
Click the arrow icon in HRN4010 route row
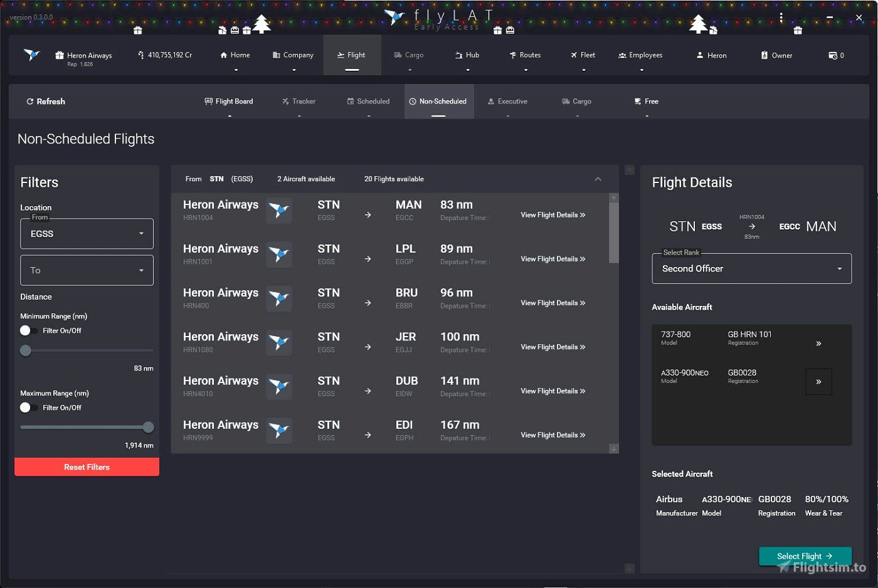pos(368,391)
